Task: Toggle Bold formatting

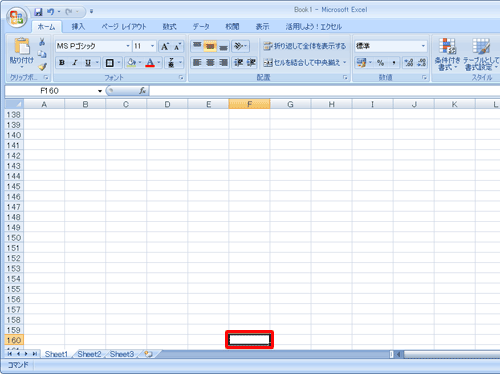Action: point(62,63)
